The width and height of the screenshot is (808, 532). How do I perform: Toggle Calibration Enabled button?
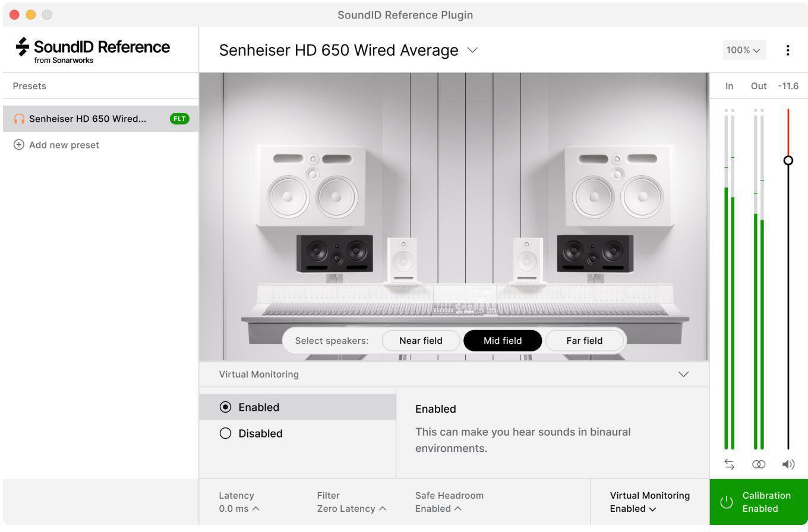pos(759,502)
